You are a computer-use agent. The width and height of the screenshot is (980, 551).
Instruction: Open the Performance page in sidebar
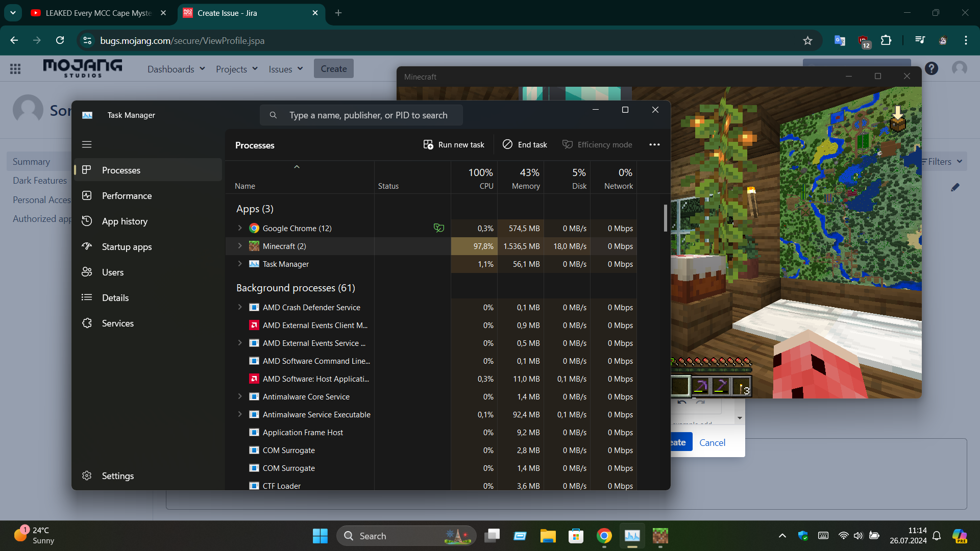pos(127,196)
